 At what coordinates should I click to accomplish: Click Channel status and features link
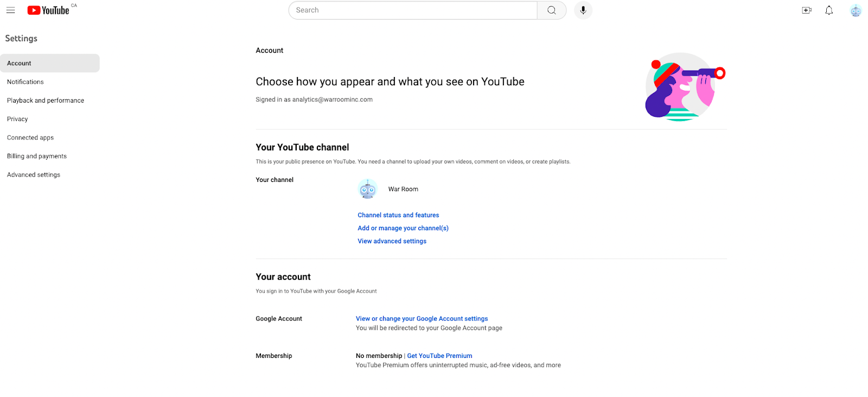(398, 215)
